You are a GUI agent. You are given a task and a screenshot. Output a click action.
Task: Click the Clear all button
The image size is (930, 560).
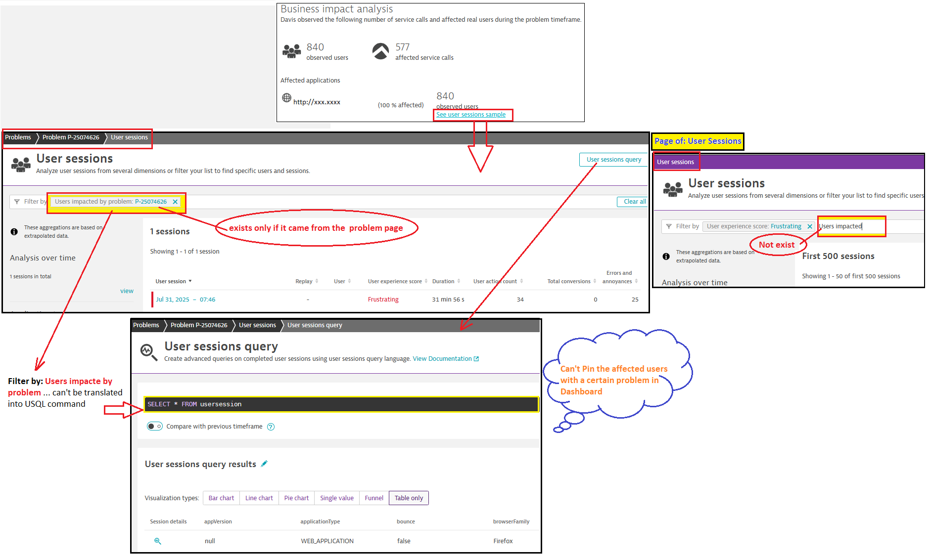pos(632,201)
